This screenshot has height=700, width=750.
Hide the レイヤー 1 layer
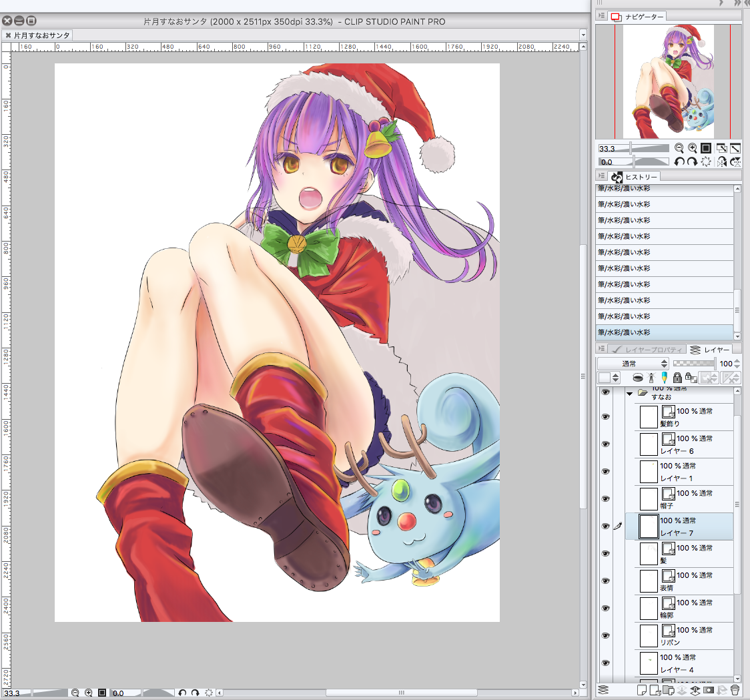tap(606, 471)
